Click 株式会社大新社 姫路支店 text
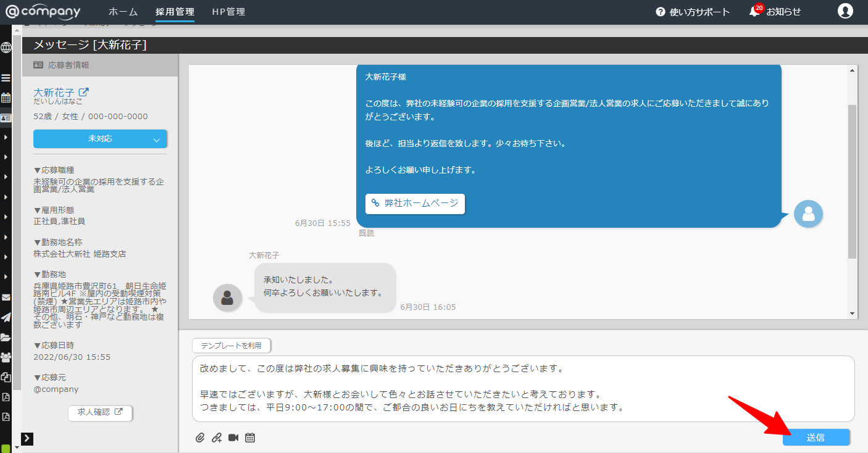Viewport: 868px width, 453px height. click(x=80, y=254)
